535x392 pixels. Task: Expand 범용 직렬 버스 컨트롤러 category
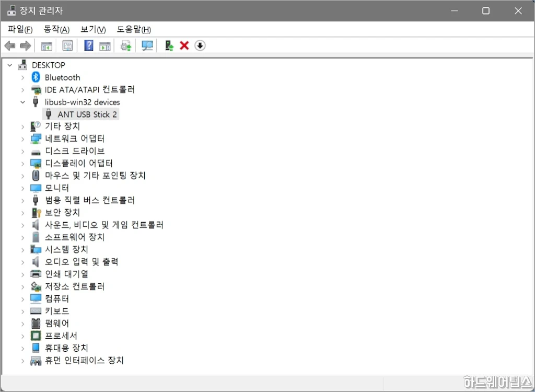tap(22, 200)
